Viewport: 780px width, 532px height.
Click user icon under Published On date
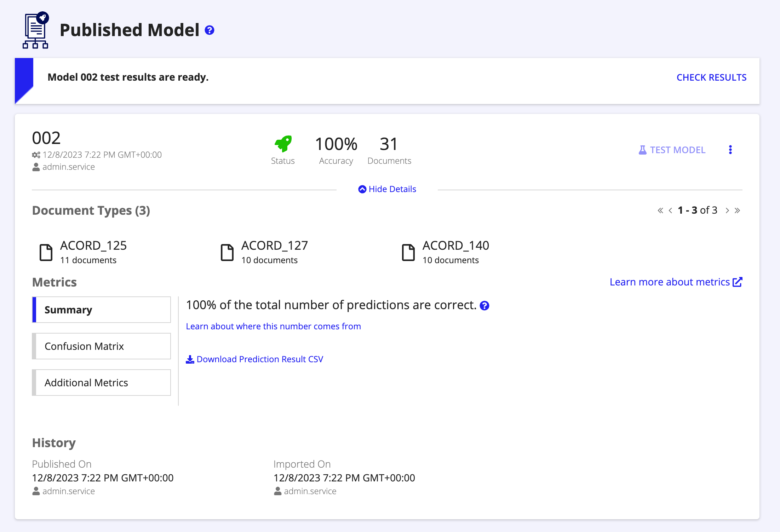pyautogui.click(x=36, y=491)
